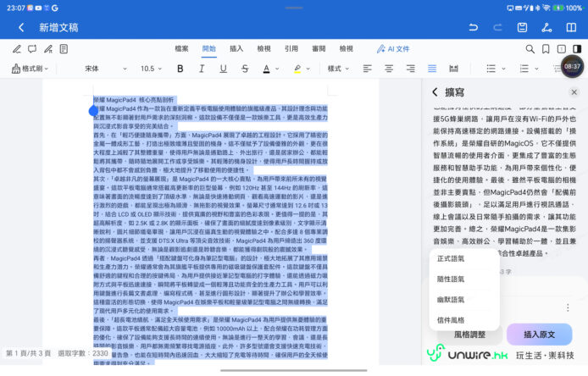588x376 pixels.
Task: Open the share icon in the title bar
Action: coord(546,27)
